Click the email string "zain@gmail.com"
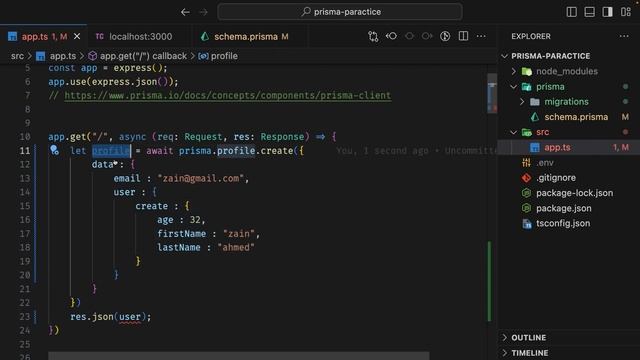The height and width of the screenshot is (360, 640). 201,178
